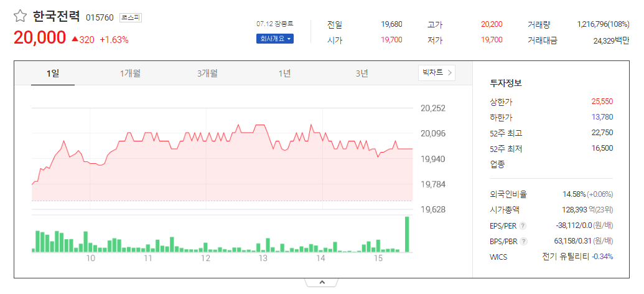Switch to the 1개월 chart tab
The height and width of the screenshot is (294, 644).
(x=130, y=73)
